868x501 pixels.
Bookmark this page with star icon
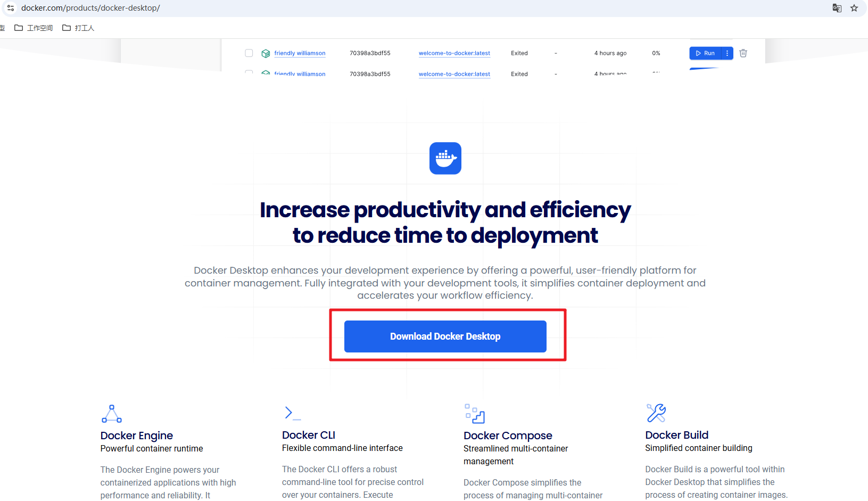(x=854, y=8)
